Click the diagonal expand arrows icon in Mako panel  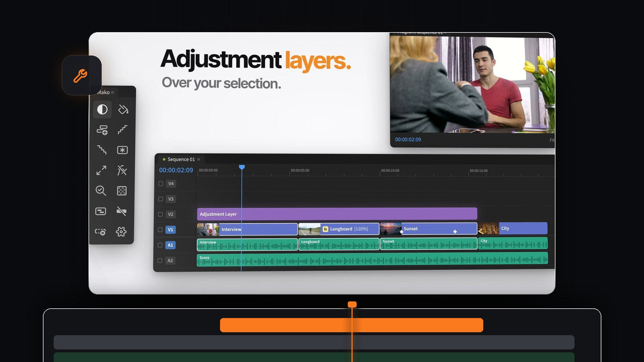pyautogui.click(x=101, y=171)
